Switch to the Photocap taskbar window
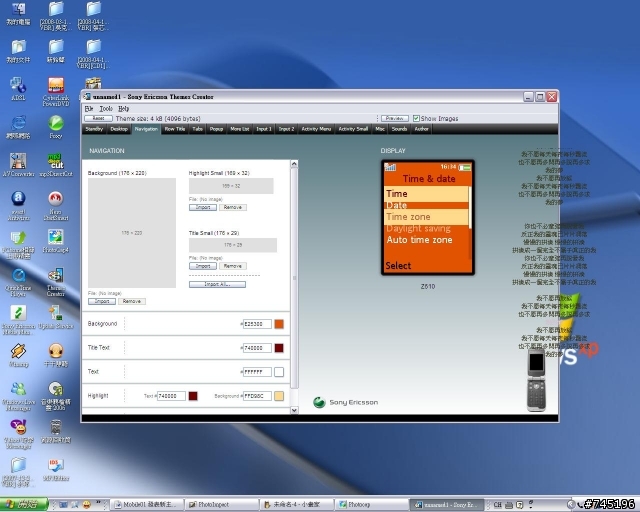Viewport: 640px width, 512px height. coord(371,505)
